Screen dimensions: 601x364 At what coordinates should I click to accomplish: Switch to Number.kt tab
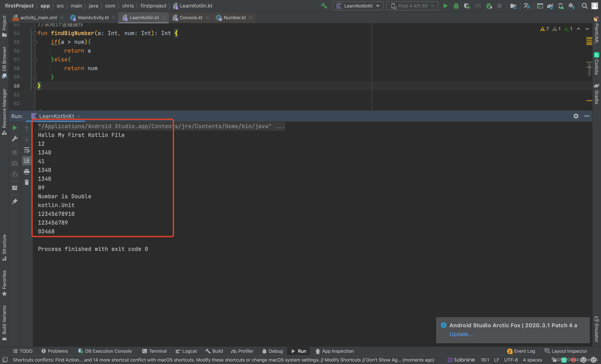234,18
